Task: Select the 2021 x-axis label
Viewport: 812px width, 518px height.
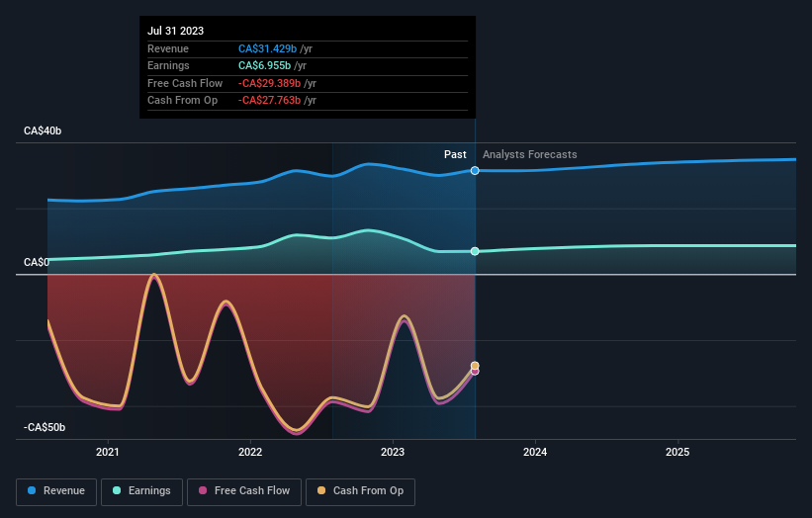Action: coord(108,452)
